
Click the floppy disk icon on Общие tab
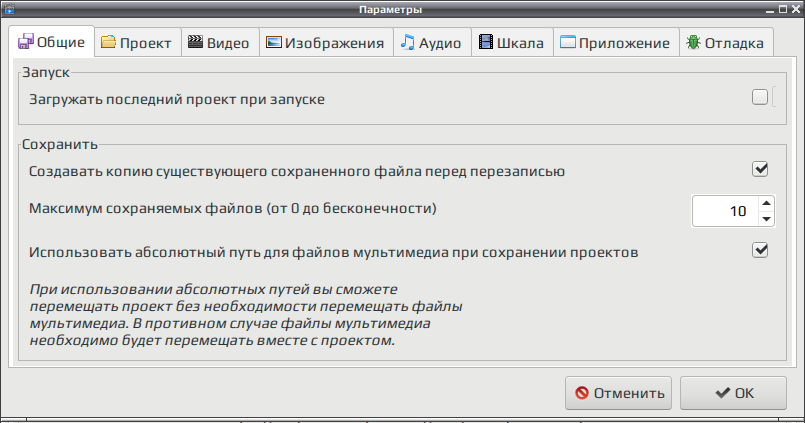tap(26, 42)
